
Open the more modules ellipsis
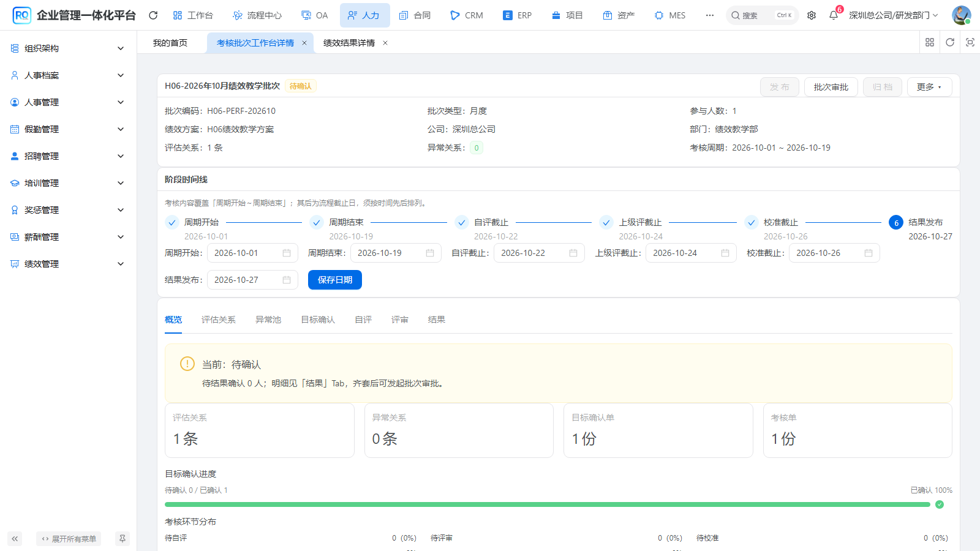(x=710, y=15)
